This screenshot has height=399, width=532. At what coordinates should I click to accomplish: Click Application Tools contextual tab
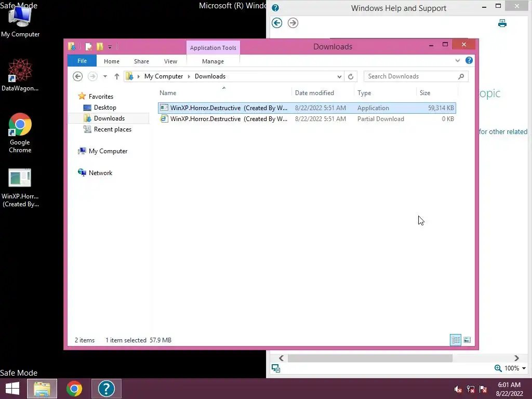(x=213, y=47)
